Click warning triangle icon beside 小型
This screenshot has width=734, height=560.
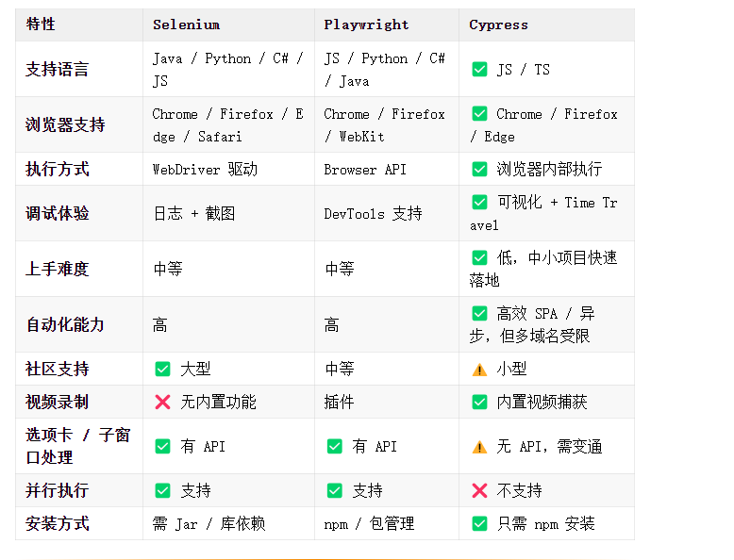pyautogui.click(x=479, y=370)
